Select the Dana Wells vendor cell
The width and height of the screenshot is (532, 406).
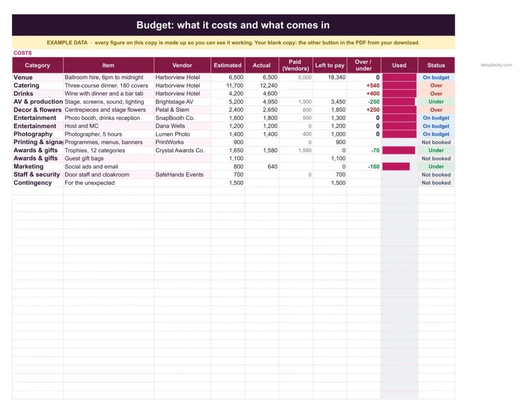coord(182,126)
